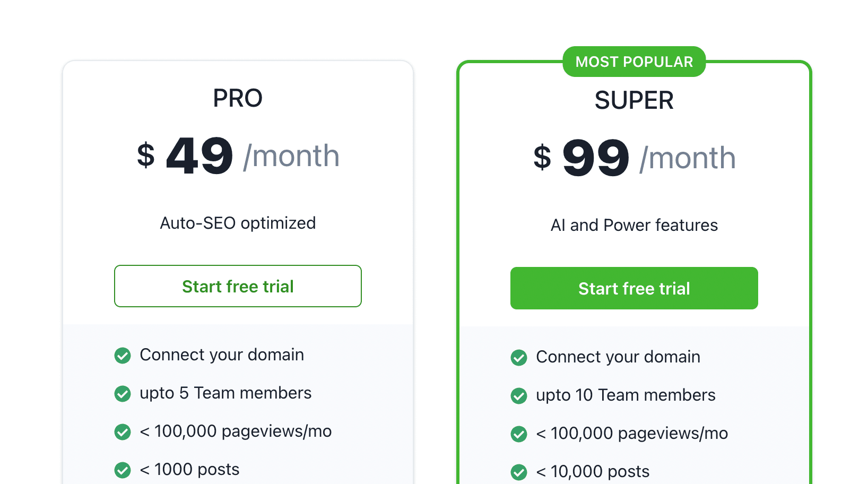Click the $ 99 /month price
This screenshot has height=484, width=868.
(634, 158)
